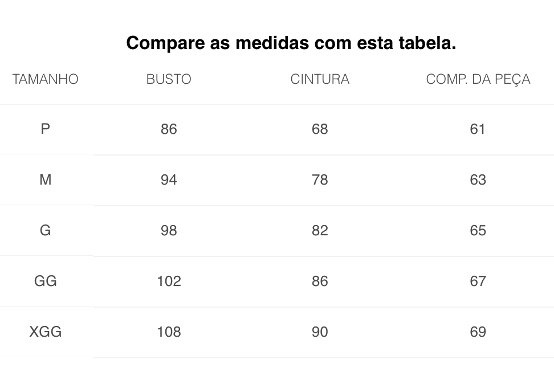The height and width of the screenshot is (392, 554).
Task: Select the size M row label
Action: point(45,179)
